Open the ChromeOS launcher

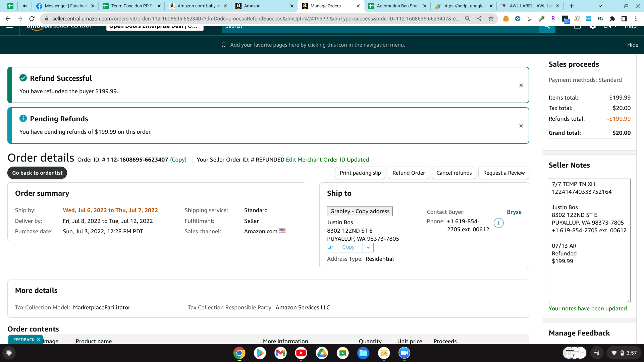(9, 353)
